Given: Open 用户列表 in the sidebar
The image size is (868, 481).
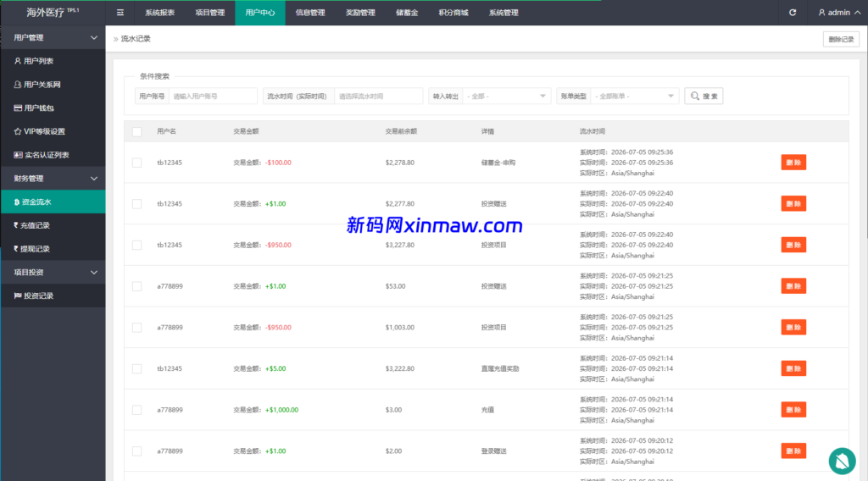Looking at the screenshot, I should (x=53, y=61).
